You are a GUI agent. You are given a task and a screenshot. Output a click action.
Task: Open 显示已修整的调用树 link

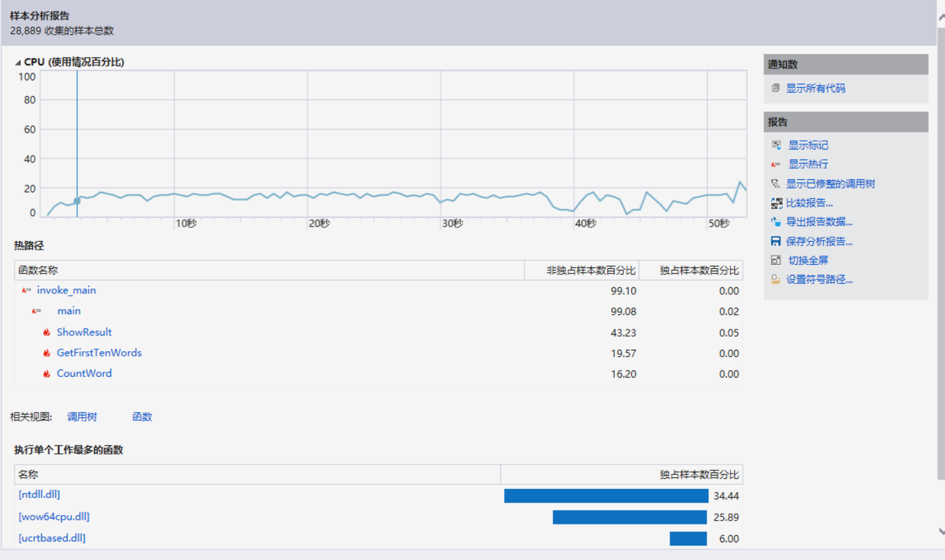click(830, 184)
